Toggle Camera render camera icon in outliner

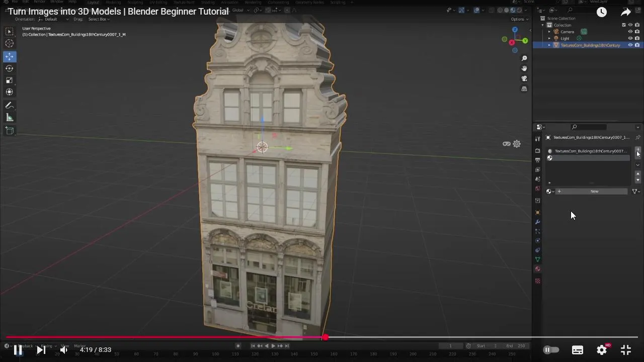click(637, 32)
